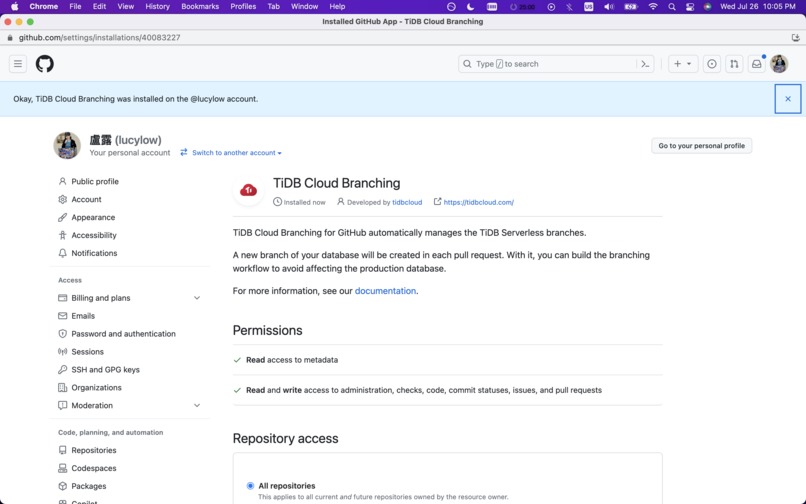This screenshot has height=504, width=806.
Task: Open the Switch to another account dropdown
Action: 231,153
